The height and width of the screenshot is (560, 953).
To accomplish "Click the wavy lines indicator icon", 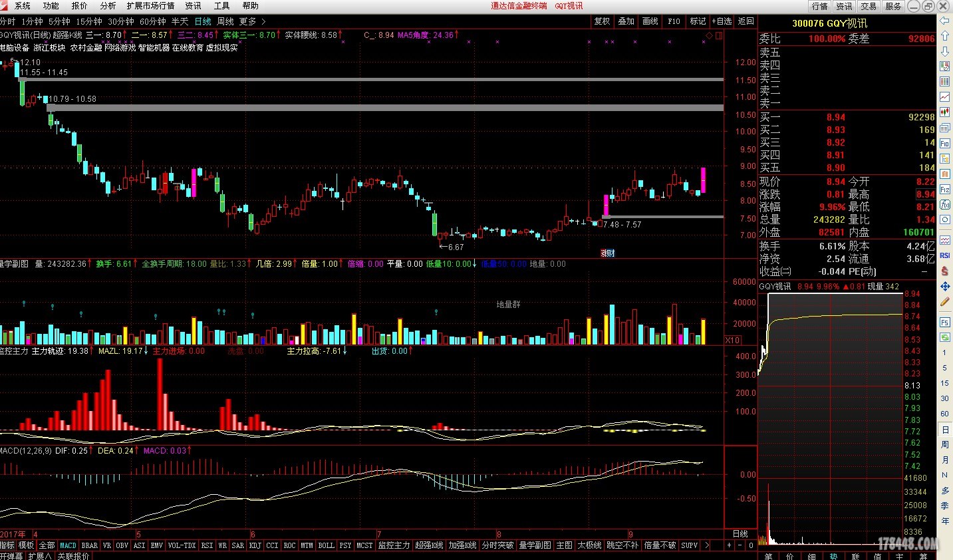I will 944,239.
